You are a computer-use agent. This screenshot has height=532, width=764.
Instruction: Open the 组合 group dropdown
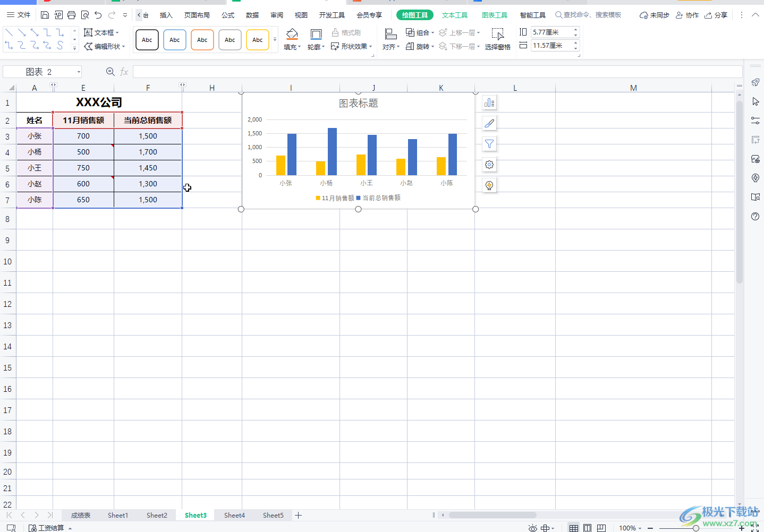(420, 32)
